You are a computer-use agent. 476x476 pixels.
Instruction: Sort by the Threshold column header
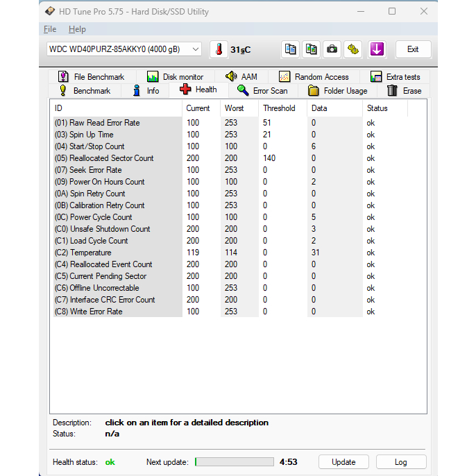click(279, 108)
